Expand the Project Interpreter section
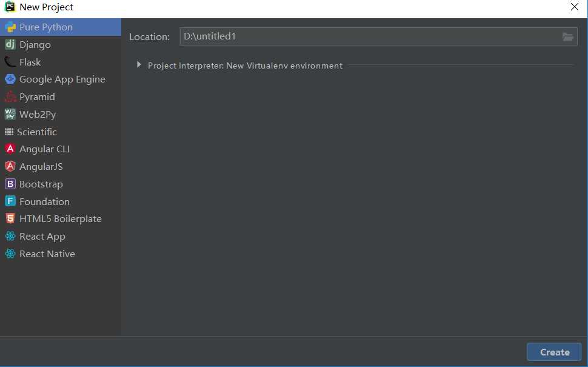This screenshot has width=588, height=367. tap(139, 65)
